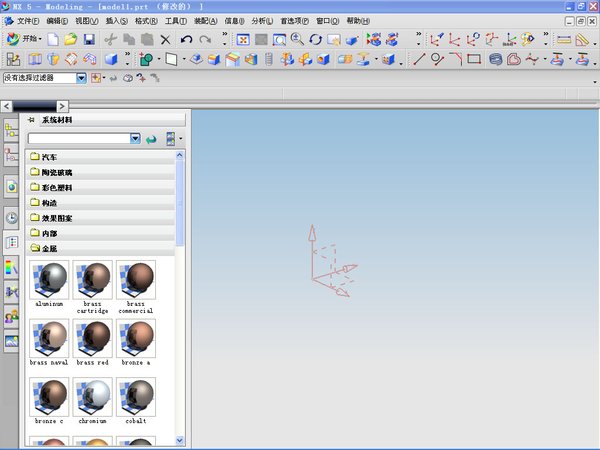This screenshot has width=600, height=450.
Task: Create a new file with New icon
Action: click(x=53, y=39)
